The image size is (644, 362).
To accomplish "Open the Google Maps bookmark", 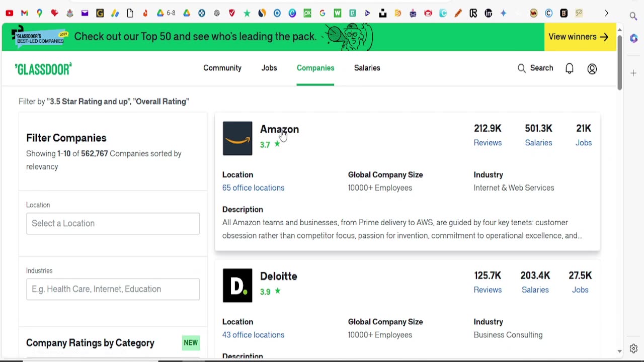I will 39,14.
